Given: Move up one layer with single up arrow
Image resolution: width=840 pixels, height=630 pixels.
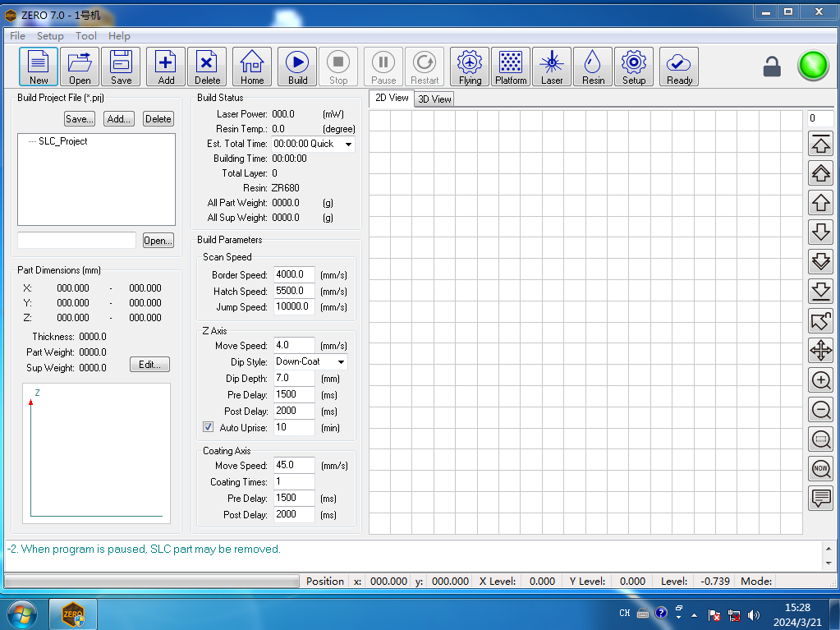Looking at the screenshot, I should point(820,203).
